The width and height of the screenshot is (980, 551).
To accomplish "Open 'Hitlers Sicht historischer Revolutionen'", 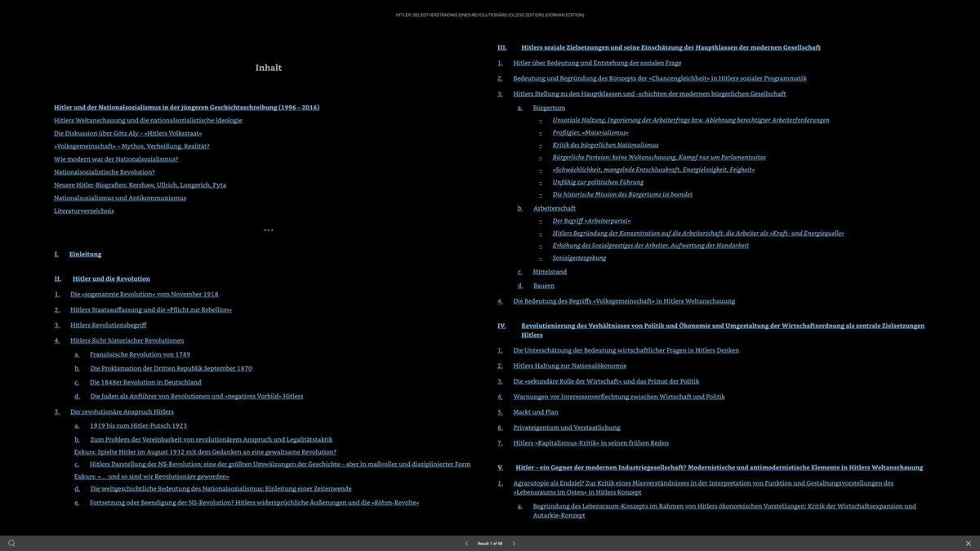I will click(x=127, y=340).
